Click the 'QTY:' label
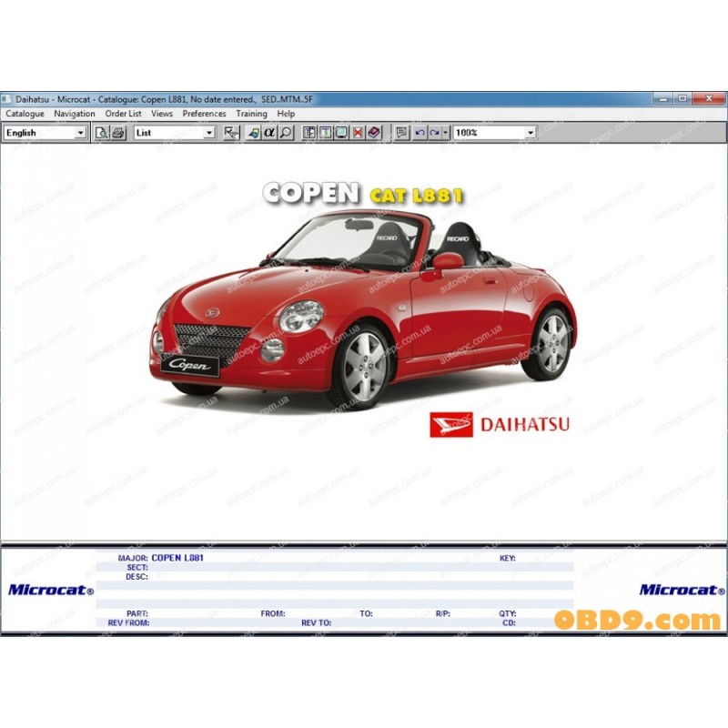 click(x=508, y=613)
